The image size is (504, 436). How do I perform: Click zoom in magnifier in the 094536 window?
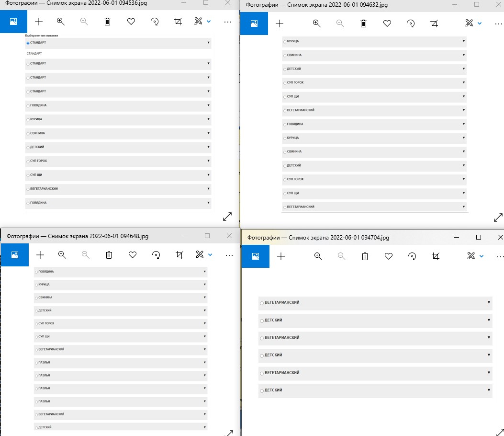tap(60, 22)
